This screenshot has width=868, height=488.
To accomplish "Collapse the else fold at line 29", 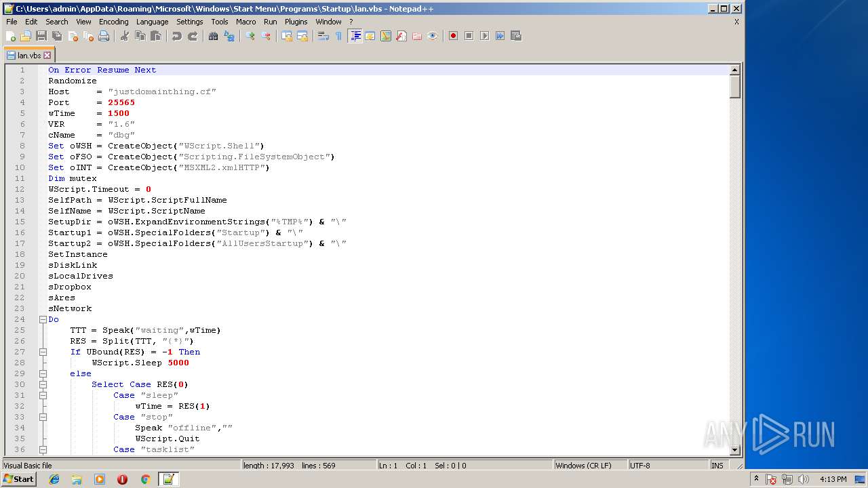I will 43,373.
